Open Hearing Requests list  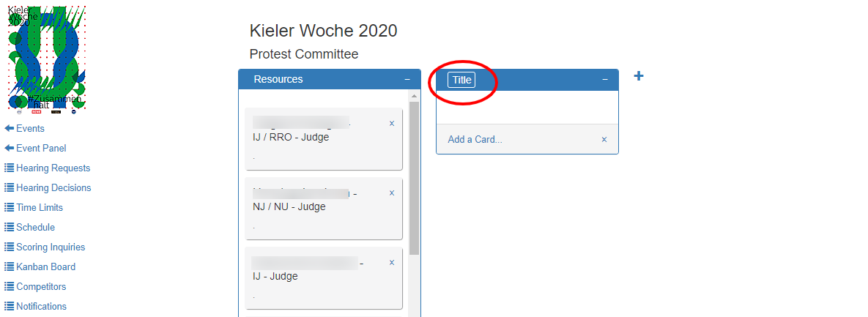(47, 168)
